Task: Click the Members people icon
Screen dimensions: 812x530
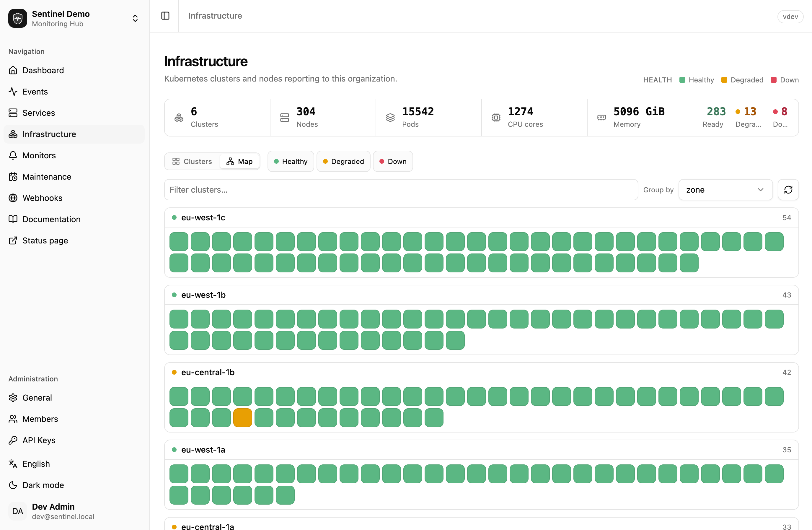Action: tap(13, 419)
